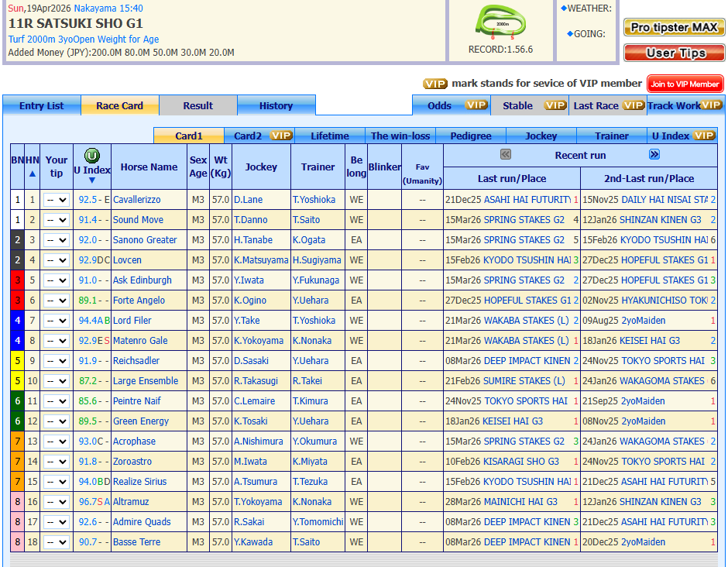728x567 pixels.
Task: Open Your tip dropdown for Peintre Naif
Action: click(x=57, y=401)
